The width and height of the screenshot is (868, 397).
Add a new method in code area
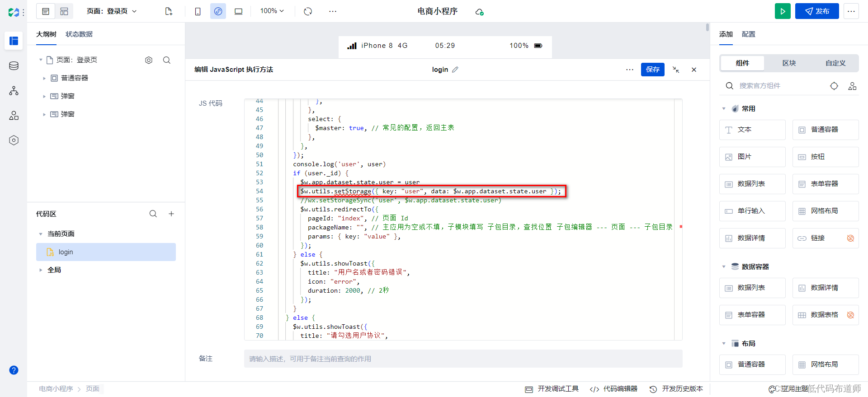(171, 214)
